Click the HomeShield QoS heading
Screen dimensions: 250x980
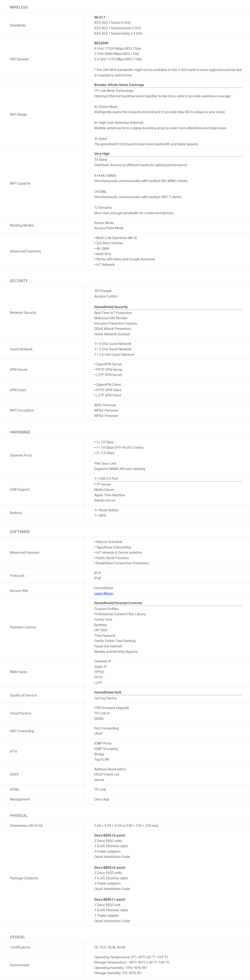coord(108,692)
